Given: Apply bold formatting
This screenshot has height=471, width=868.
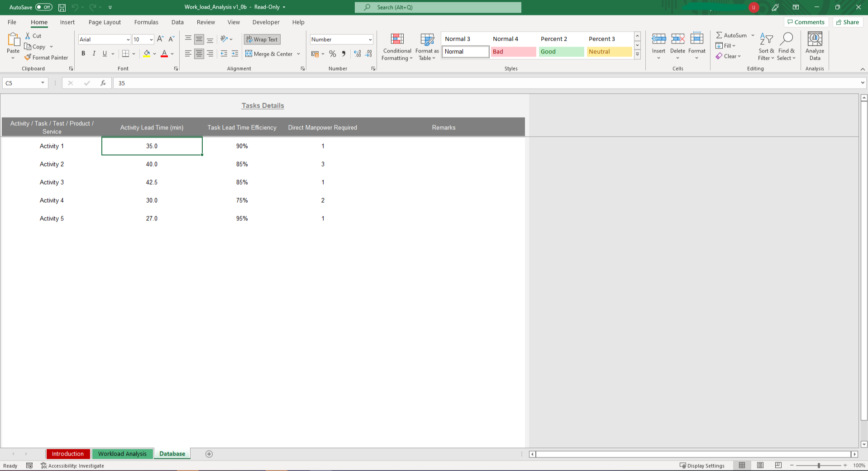Looking at the screenshot, I should click(83, 53).
